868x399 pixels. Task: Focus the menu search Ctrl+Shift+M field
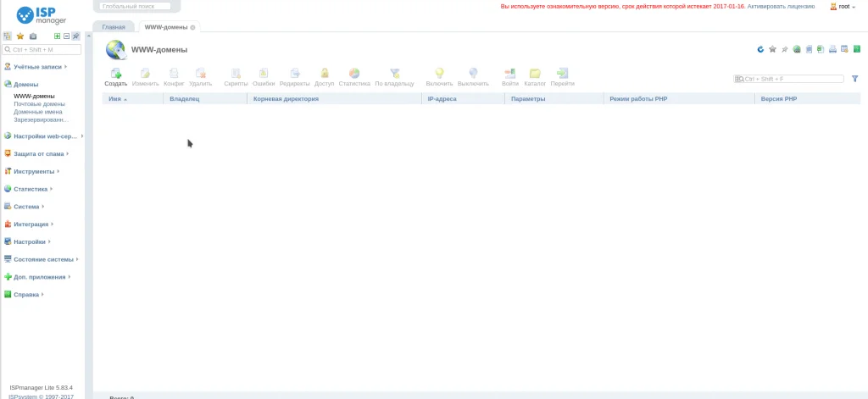(42, 50)
